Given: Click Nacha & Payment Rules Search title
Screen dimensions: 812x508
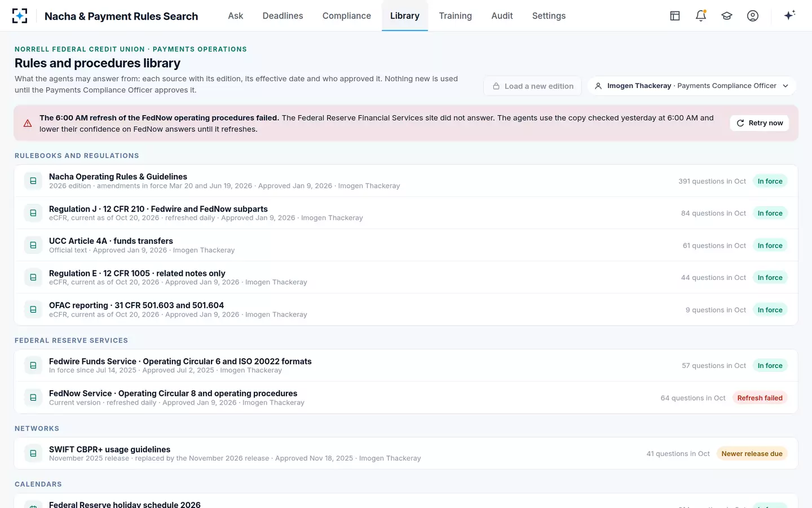Looking at the screenshot, I should click(121, 16).
